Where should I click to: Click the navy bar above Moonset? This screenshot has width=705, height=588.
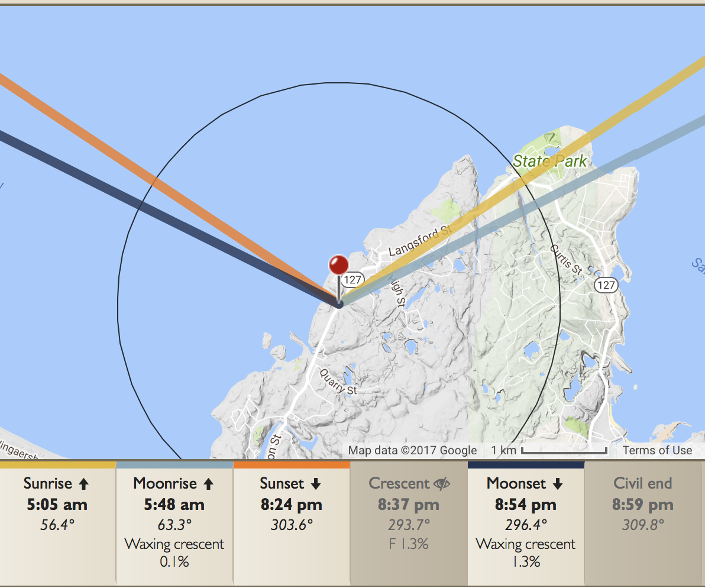tap(525, 465)
